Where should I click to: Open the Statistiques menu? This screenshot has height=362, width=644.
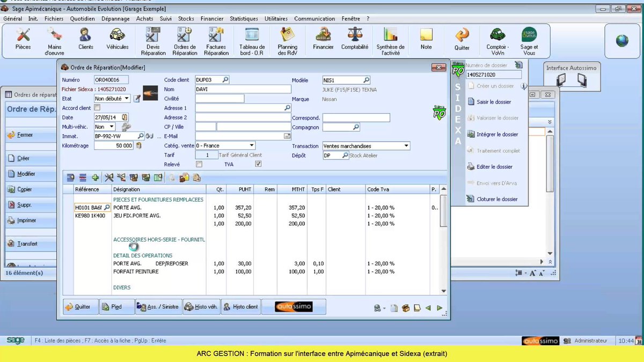pos(244,18)
